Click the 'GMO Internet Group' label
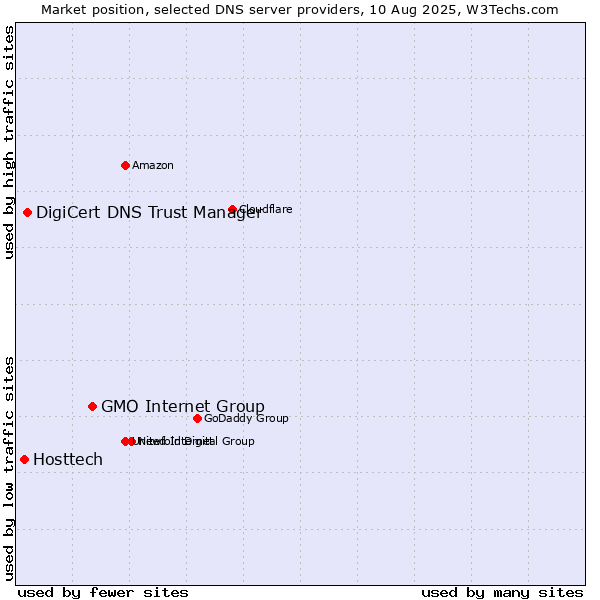This screenshot has width=600, height=600. coord(183,406)
